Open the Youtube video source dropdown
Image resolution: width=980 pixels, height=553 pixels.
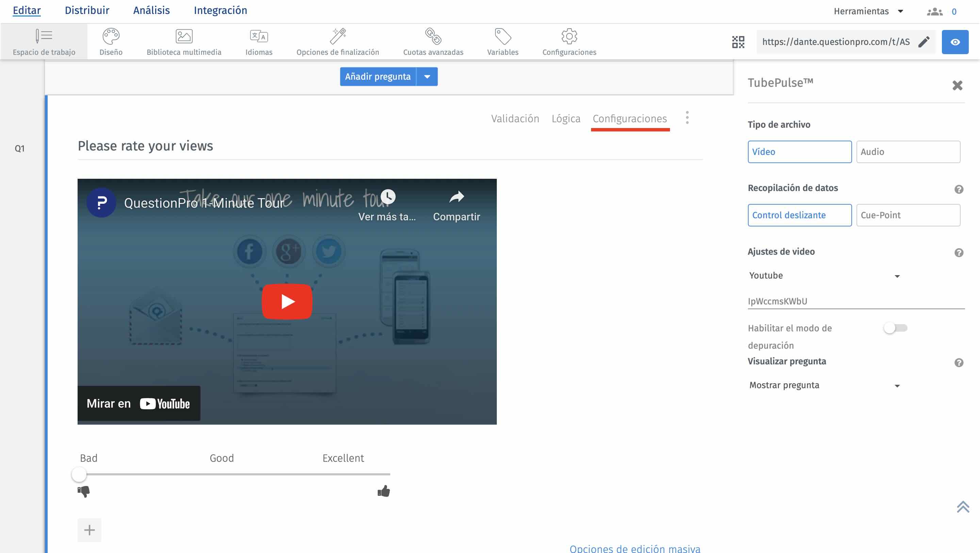pyautogui.click(x=824, y=275)
